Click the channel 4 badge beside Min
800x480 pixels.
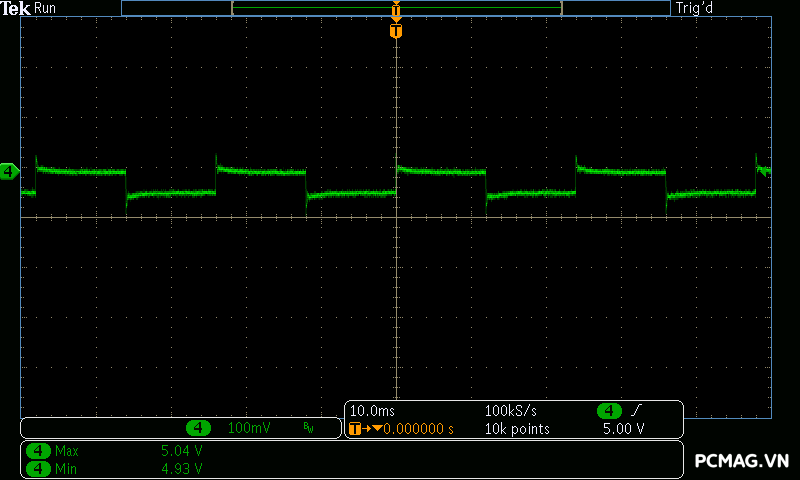[38, 468]
